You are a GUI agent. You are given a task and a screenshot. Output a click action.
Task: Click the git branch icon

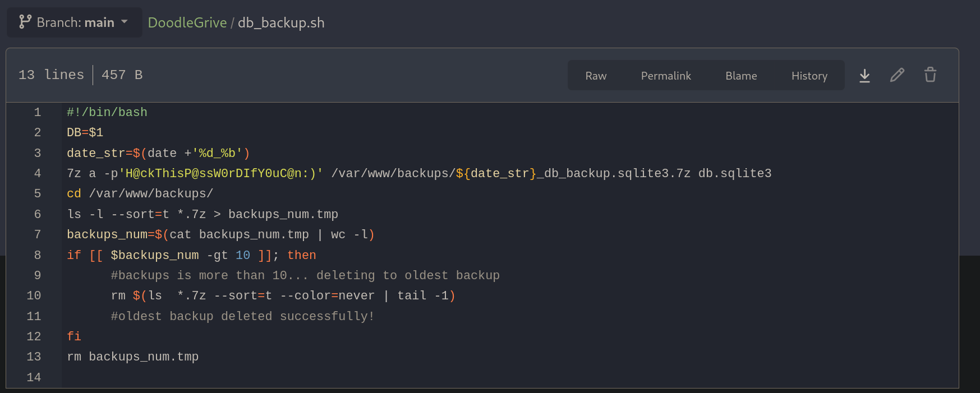25,22
